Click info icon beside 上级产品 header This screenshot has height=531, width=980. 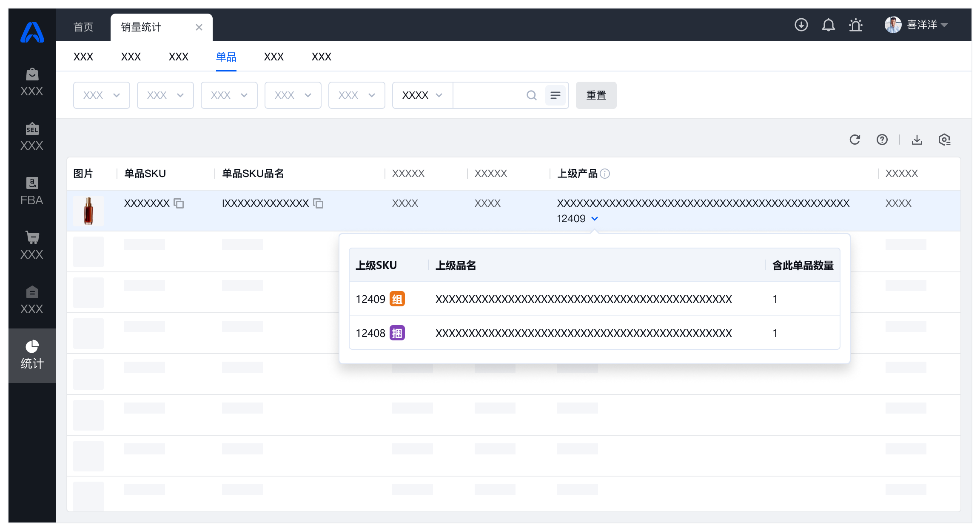coord(605,174)
